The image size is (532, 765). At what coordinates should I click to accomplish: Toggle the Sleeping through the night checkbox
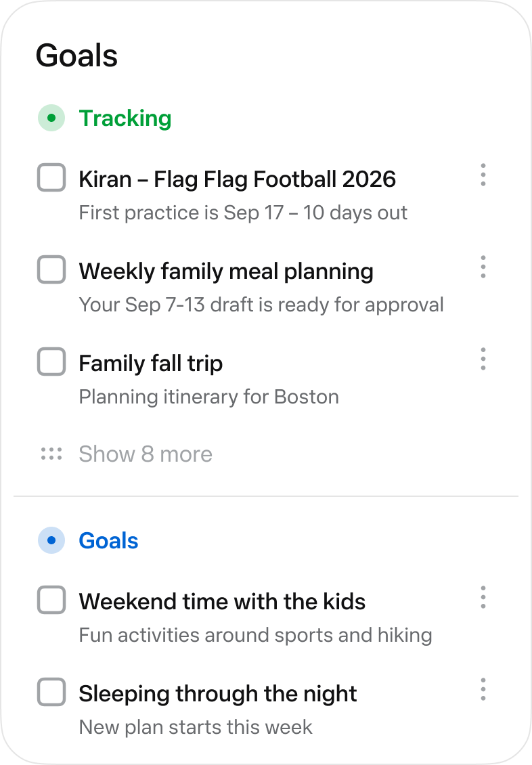[x=51, y=692]
